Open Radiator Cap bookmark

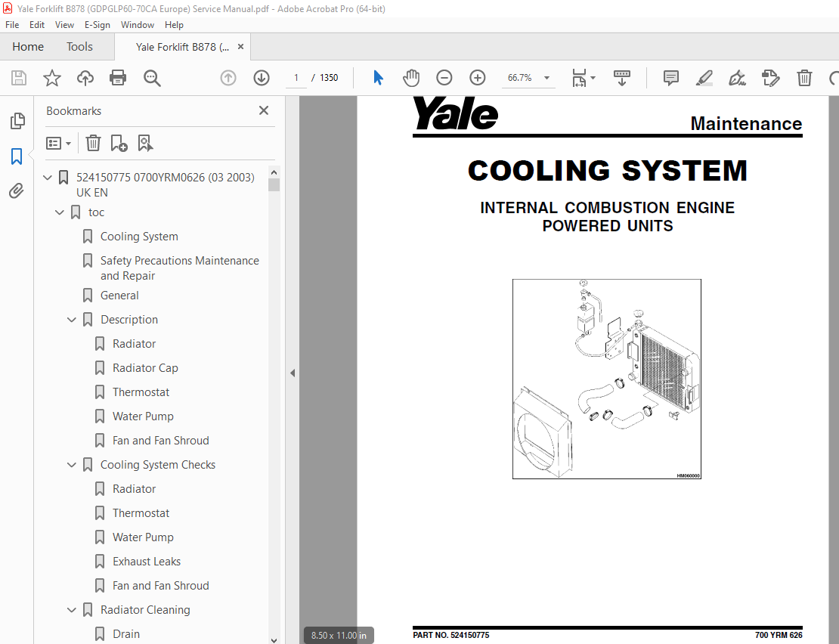(x=145, y=368)
